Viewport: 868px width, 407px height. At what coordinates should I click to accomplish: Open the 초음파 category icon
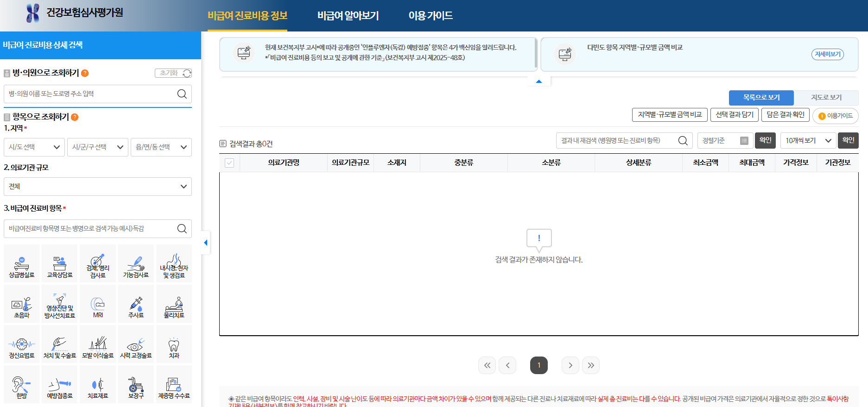click(22, 304)
